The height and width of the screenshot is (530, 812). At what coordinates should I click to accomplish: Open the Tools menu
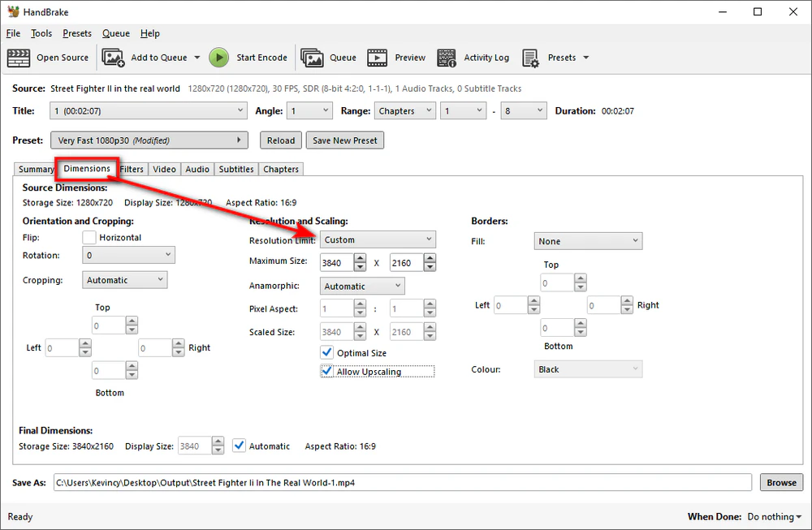[41, 33]
